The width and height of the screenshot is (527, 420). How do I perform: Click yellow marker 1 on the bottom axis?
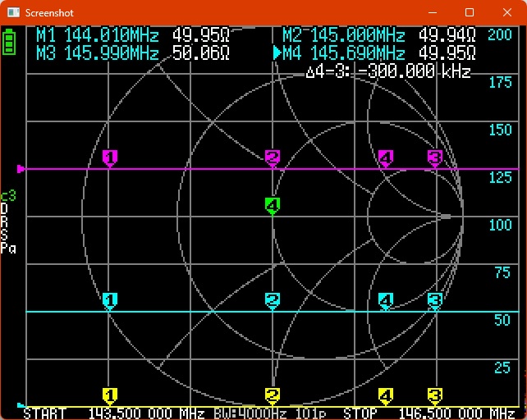pos(110,395)
